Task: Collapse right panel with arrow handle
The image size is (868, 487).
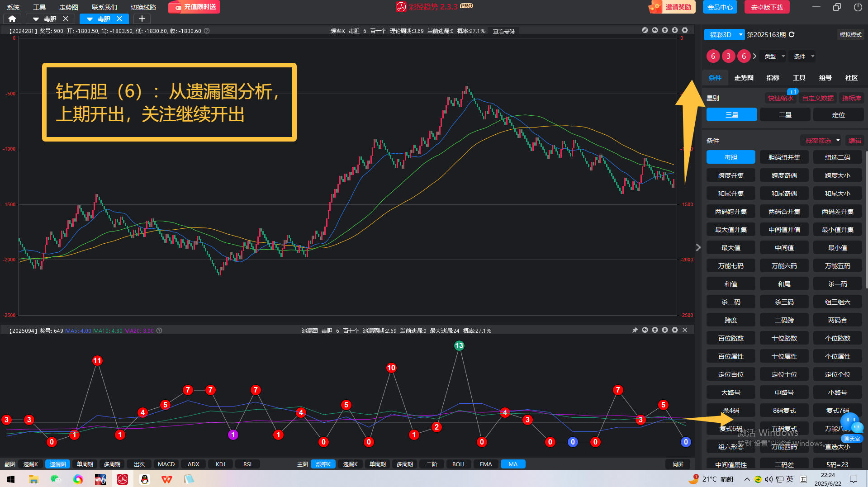Action: 698,247
